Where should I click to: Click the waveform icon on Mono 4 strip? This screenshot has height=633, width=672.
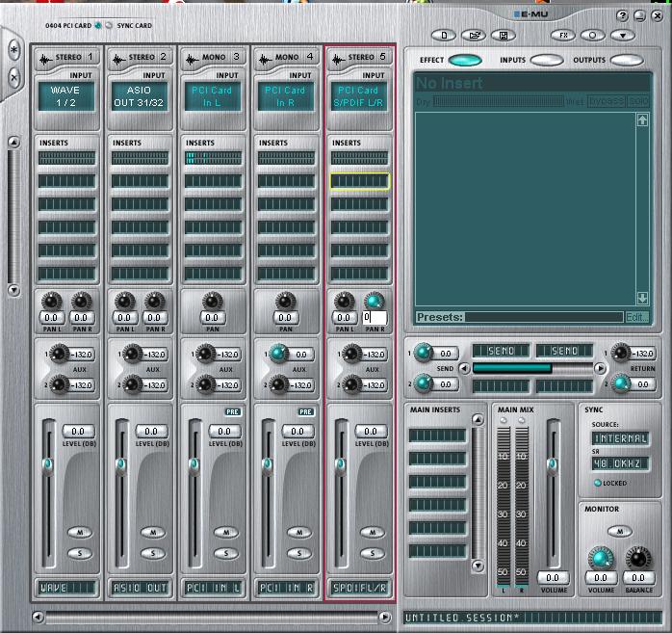[266, 59]
